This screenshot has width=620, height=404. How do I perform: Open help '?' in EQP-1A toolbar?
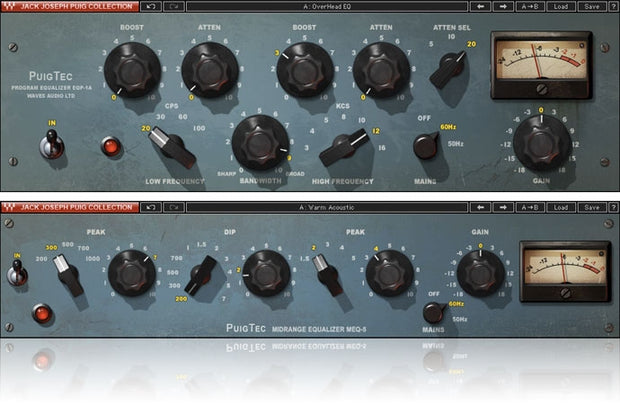click(613, 6)
